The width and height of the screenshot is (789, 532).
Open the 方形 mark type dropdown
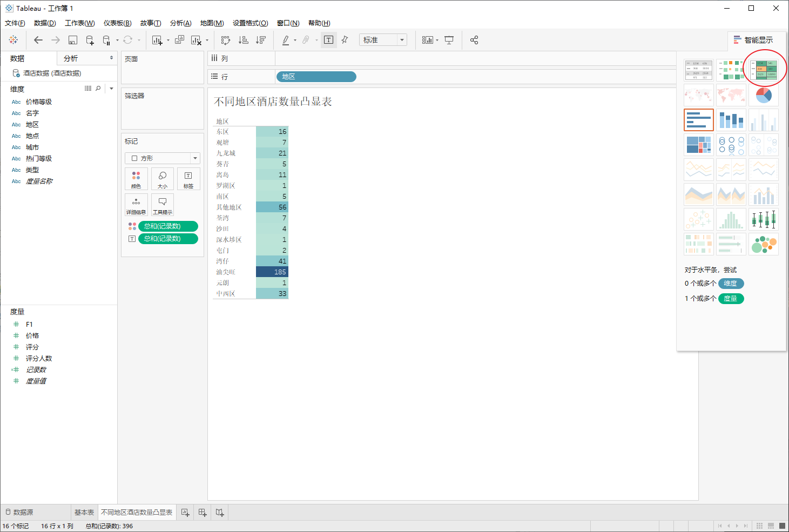(163, 158)
